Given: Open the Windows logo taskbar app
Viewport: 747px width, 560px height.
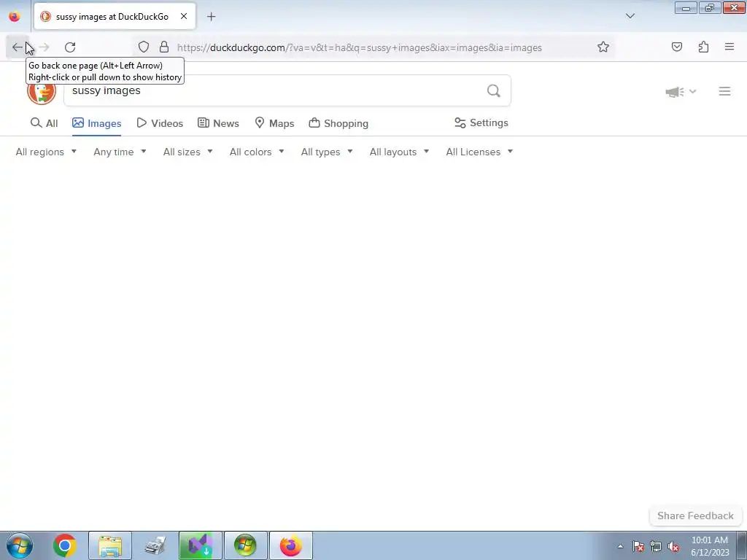Looking at the screenshot, I should (x=245, y=545).
